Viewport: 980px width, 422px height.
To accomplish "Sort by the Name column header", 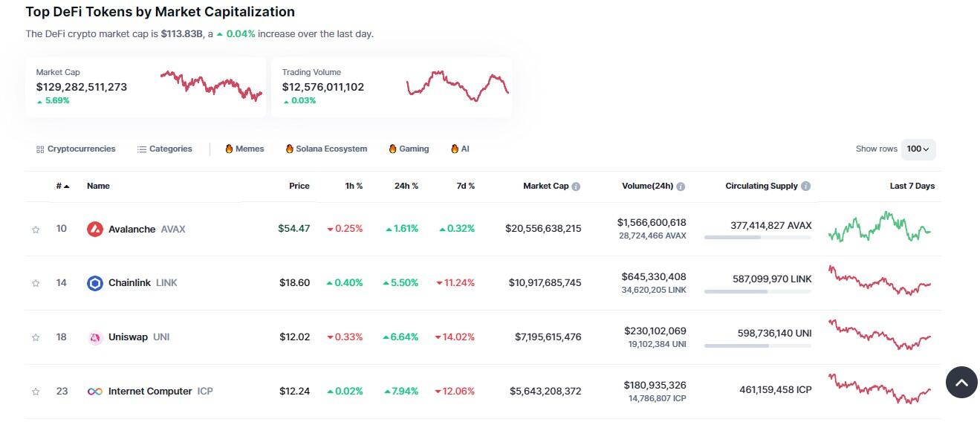I will click(x=98, y=186).
